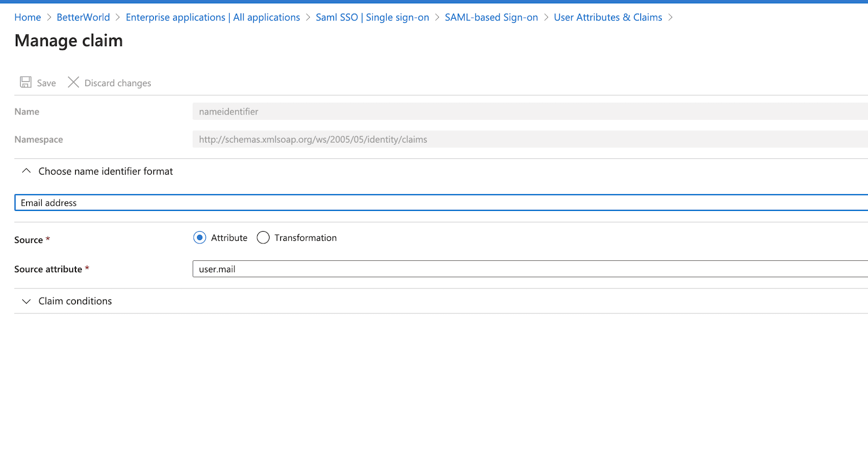The width and height of the screenshot is (868, 467).
Task: Navigate to Enterprise applications breadcrumb
Action: point(213,17)
